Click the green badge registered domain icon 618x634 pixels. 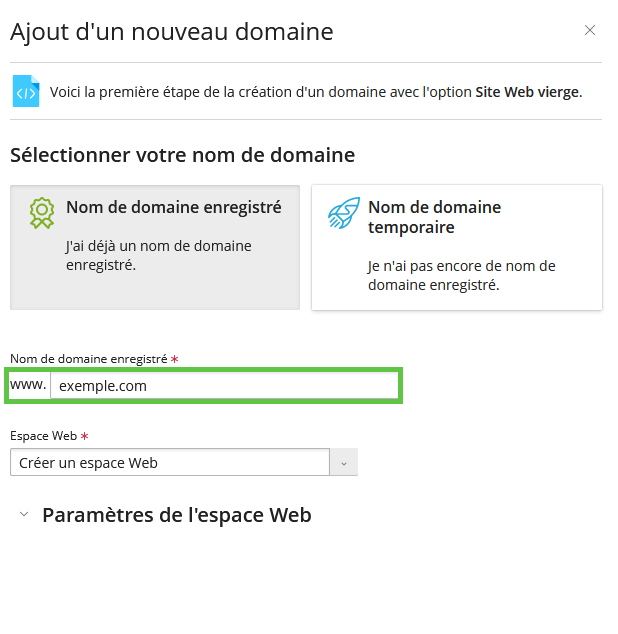pyautogui.click(x=42, y=213)
